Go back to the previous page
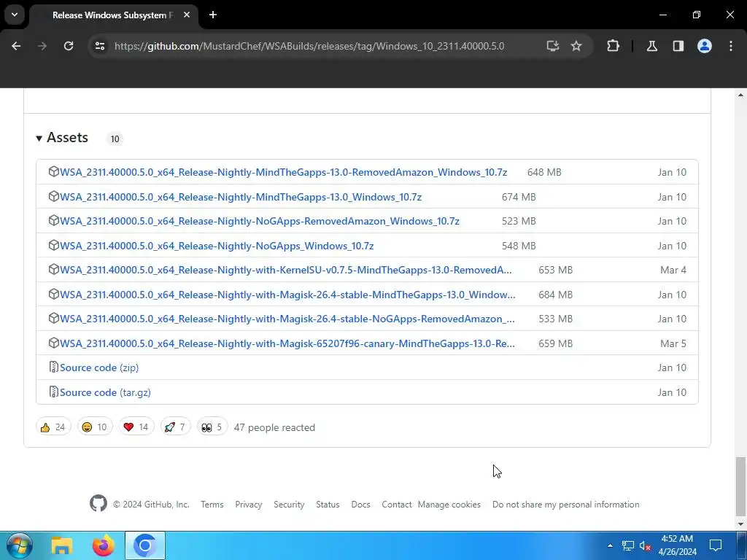The width and height of the screenshot is (747, 560). 16,46
